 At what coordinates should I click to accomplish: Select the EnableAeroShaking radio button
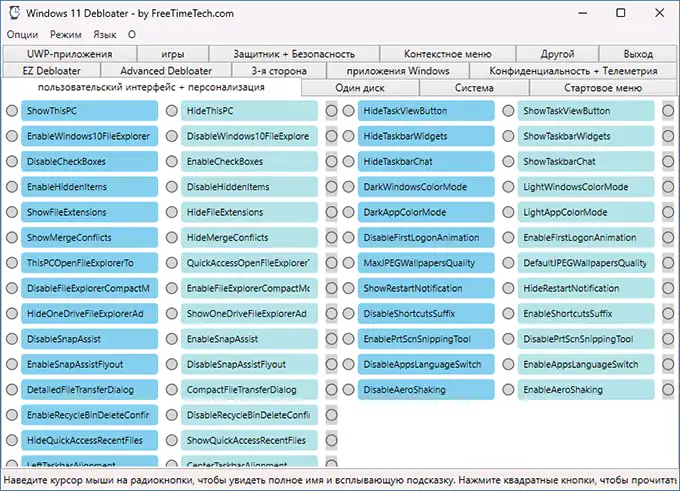[x=508, y=390]
